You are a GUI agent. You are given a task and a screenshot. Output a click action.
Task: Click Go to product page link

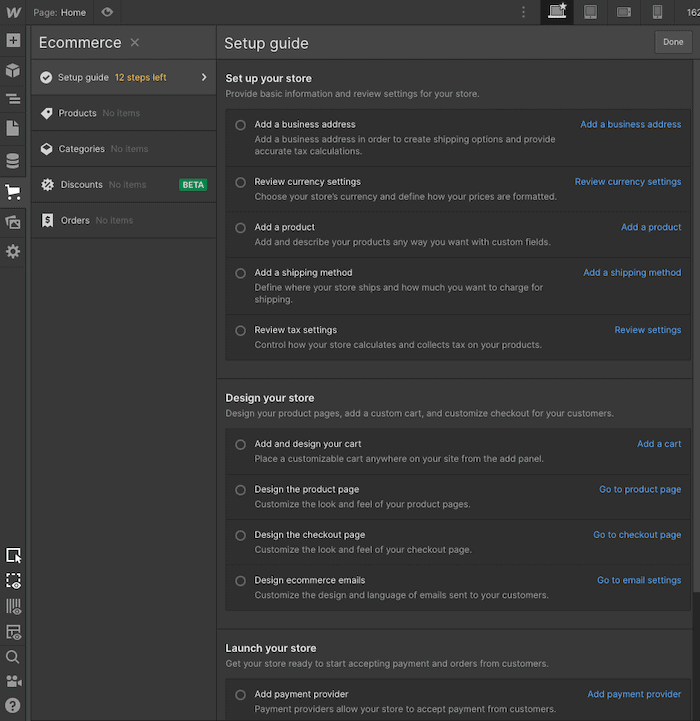point(640,489)
